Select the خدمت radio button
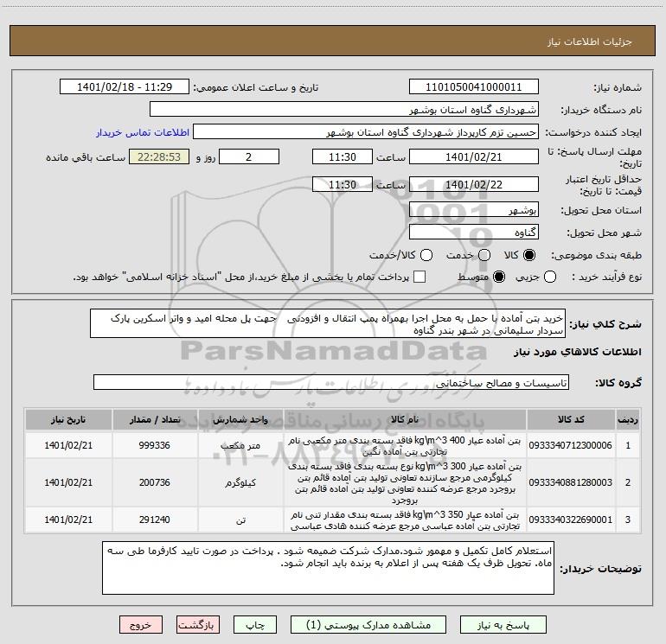The width and height of the screenshot is (666, 644). [x=484, y=255]
